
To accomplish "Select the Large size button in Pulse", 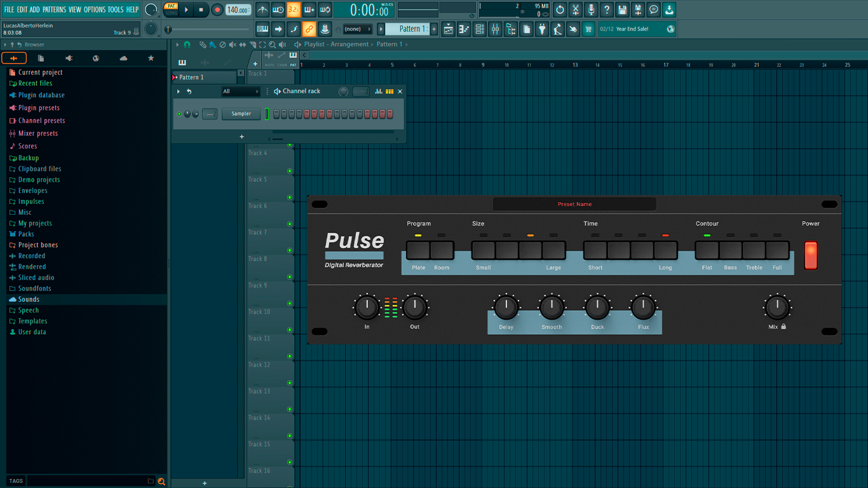I will point(553,250).
